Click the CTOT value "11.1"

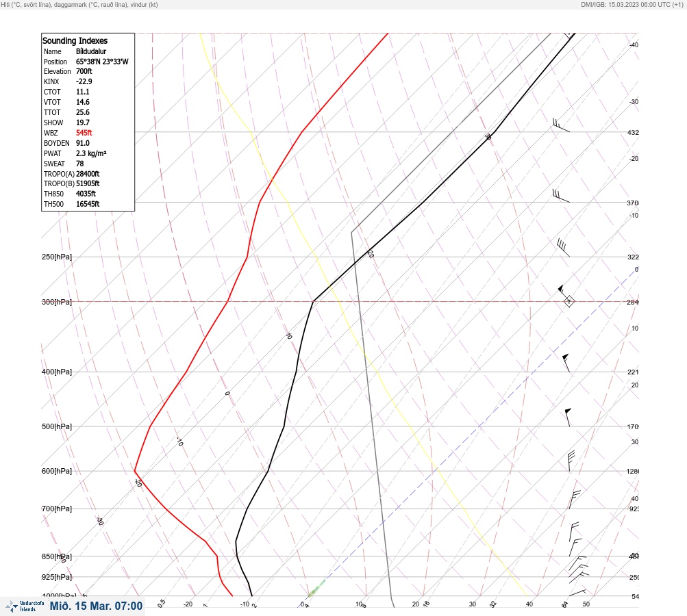pos(83,92)
